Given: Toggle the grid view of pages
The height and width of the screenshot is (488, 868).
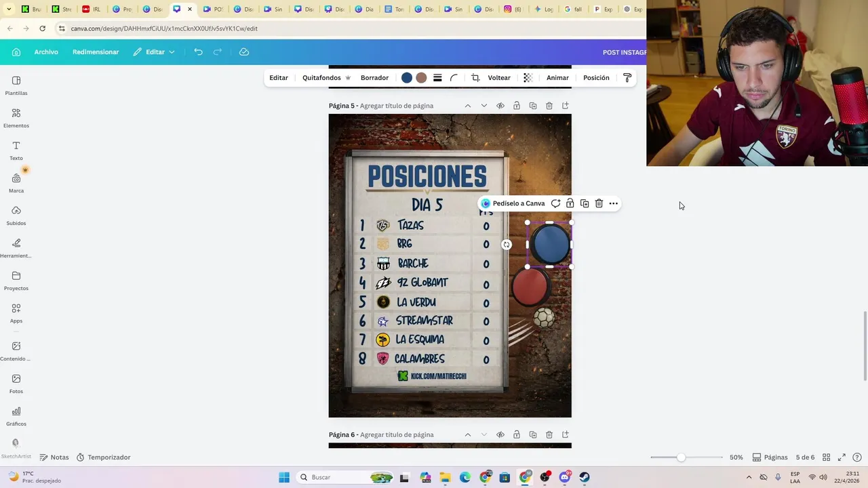Looking at the screenshot, I should [826, 457].
